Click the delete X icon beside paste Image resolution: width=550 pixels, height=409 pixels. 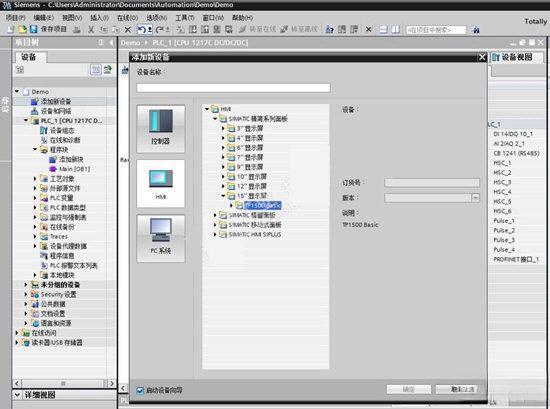(128, 30)
